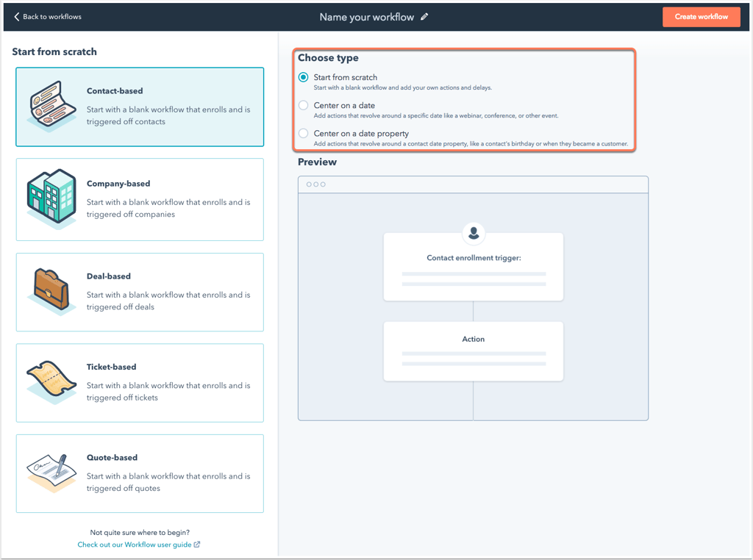
Task: Click the pencil edit icon beside workflow name
Action: [x=424, y=17]
